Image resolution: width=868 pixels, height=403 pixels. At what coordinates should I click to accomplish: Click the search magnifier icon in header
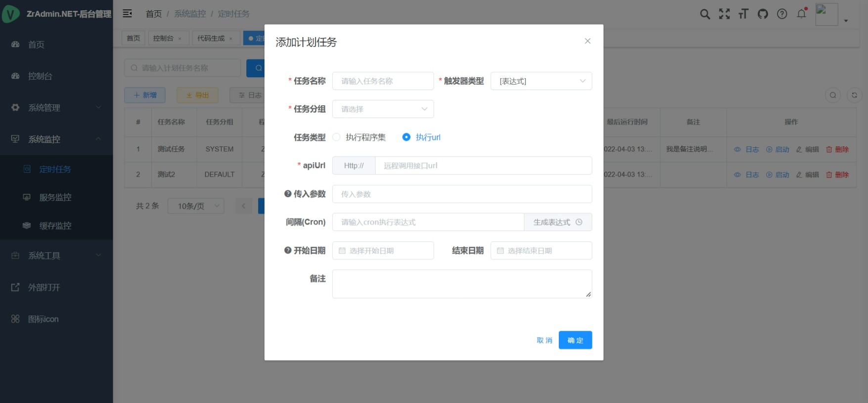pyautogui.click(x=705, y=14)
